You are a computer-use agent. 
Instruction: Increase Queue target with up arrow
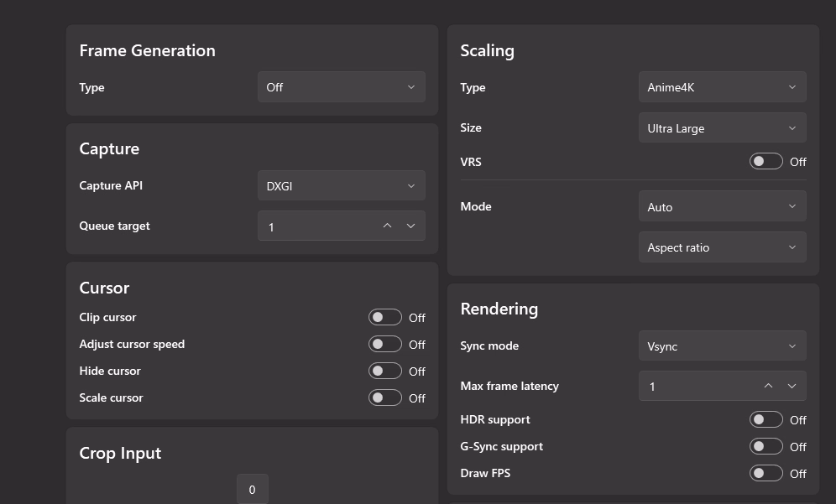[387, 226]
